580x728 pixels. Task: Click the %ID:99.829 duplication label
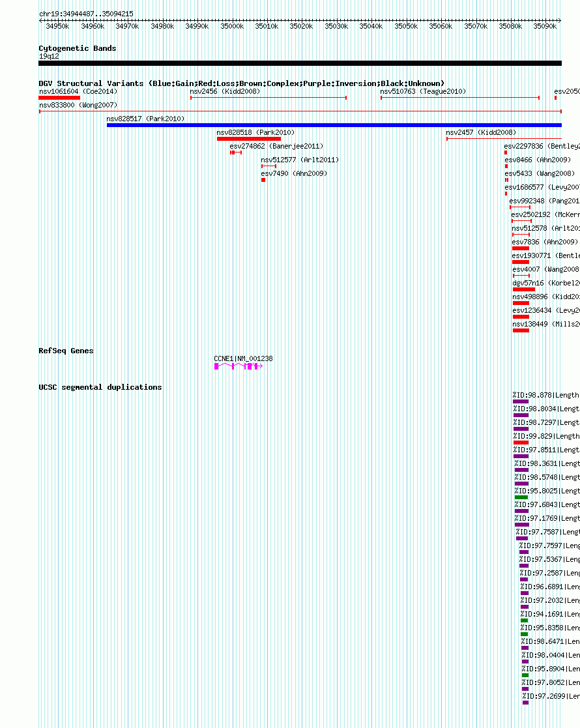[547, 436]
